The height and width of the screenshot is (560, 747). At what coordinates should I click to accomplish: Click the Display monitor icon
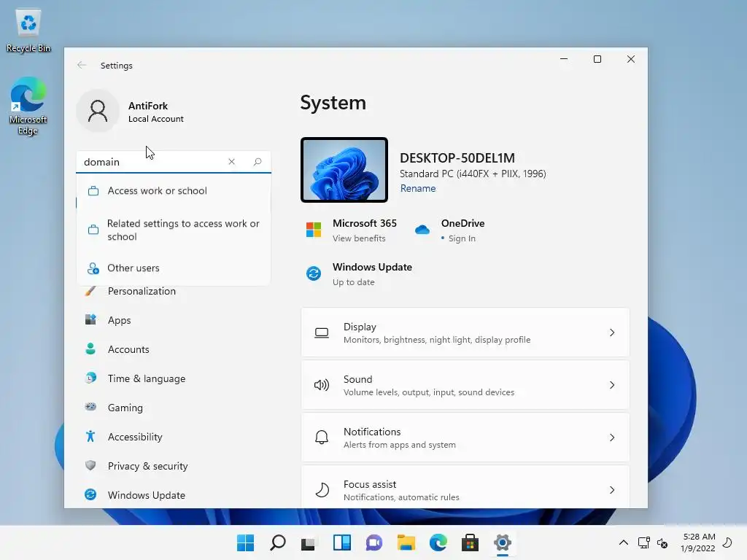tap(322, 332)
